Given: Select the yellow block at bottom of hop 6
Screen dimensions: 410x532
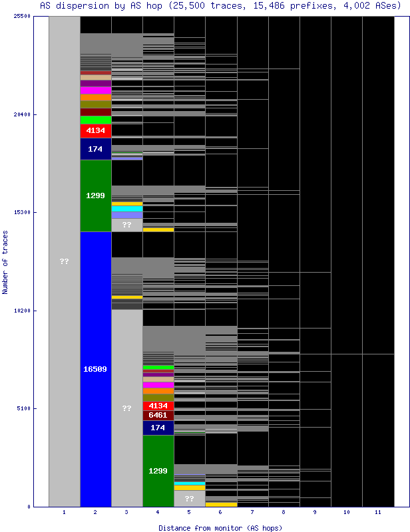Looking at the screenshot, I should point(221,504).
